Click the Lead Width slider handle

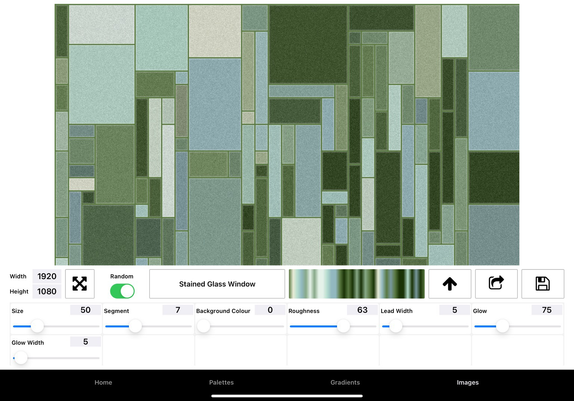tap(395, 326)
